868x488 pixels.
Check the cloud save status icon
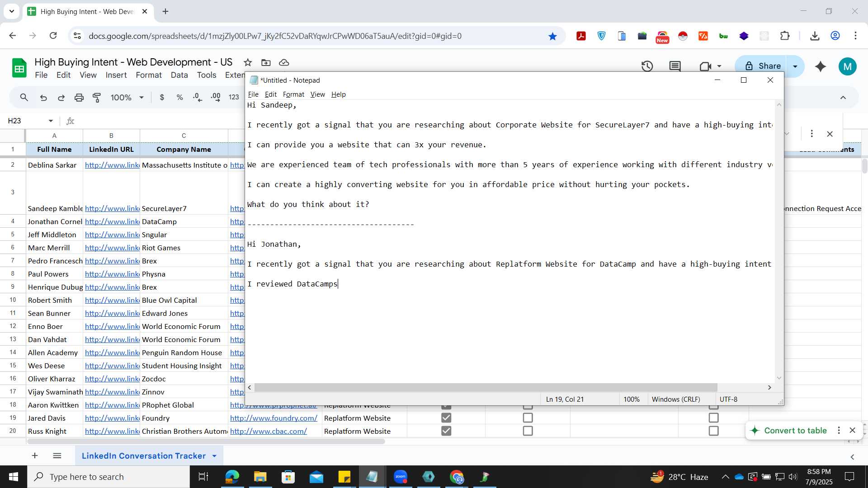[284, 62]
